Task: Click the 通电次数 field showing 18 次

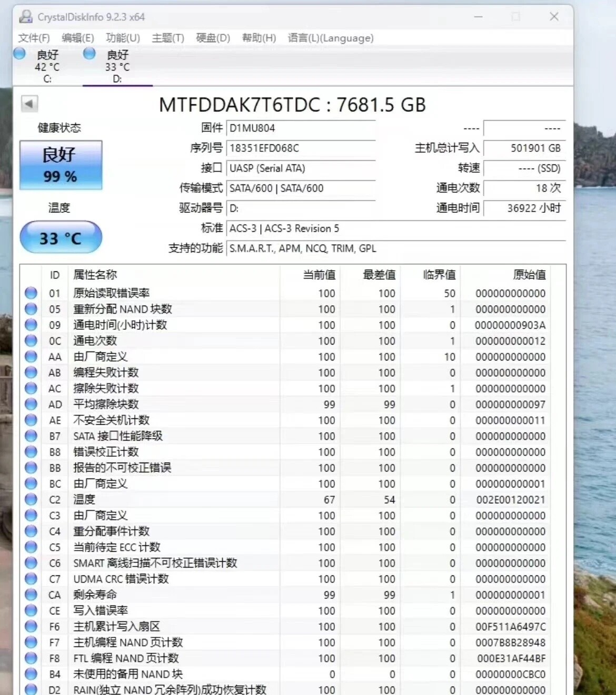Action: click(x=524, y=188)
